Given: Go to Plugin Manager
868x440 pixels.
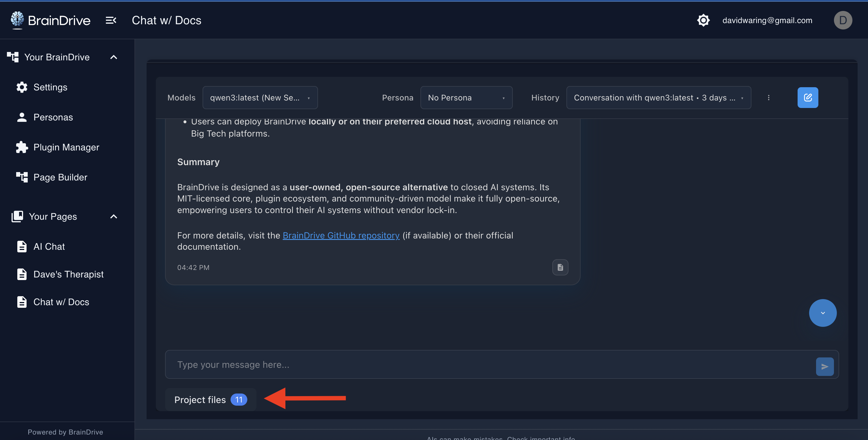Looking at the screenshot, I should pos(66,147).
